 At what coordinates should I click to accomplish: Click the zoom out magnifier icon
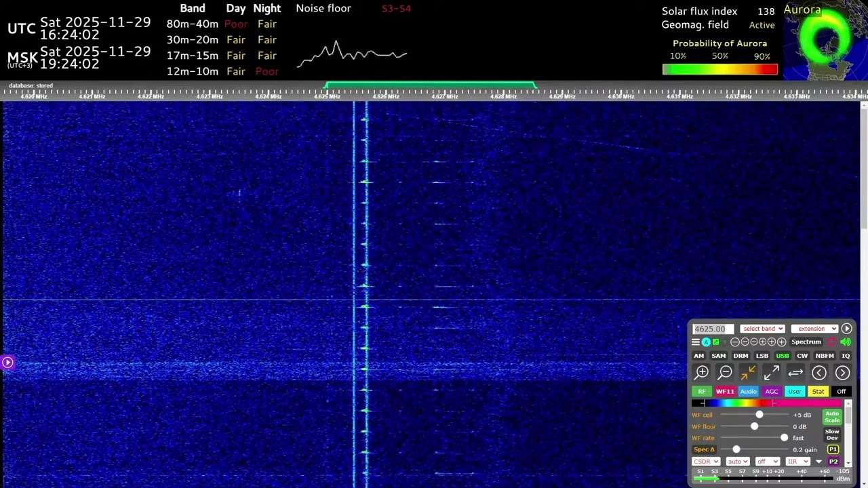point(725,373)
